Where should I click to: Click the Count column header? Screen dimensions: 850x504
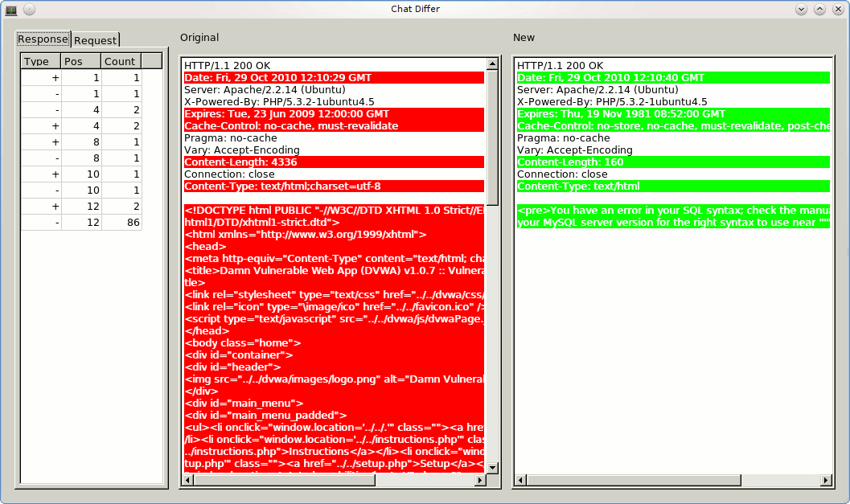click(121, 61)
